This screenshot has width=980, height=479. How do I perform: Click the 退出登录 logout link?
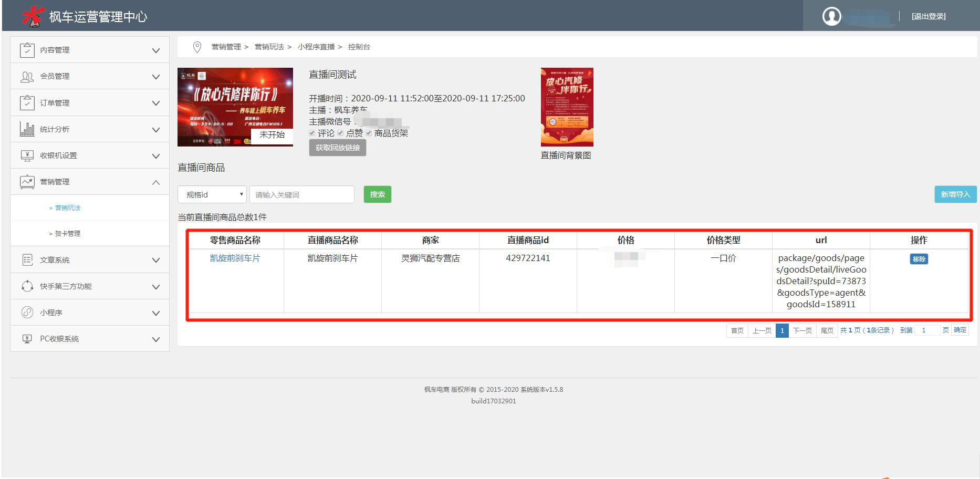(929, 16)
